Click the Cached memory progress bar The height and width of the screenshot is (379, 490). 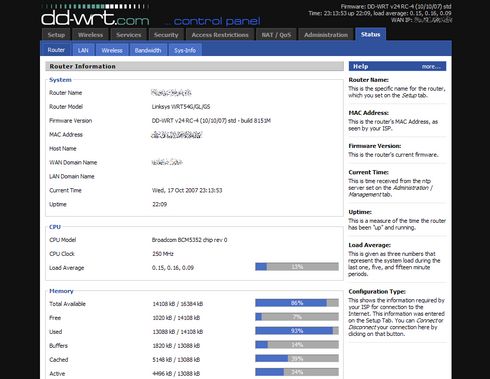(297, 359)
